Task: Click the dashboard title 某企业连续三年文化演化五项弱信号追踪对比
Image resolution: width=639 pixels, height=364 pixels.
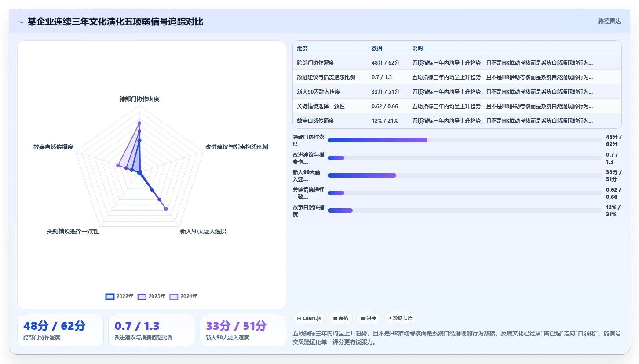Action: 115,22
